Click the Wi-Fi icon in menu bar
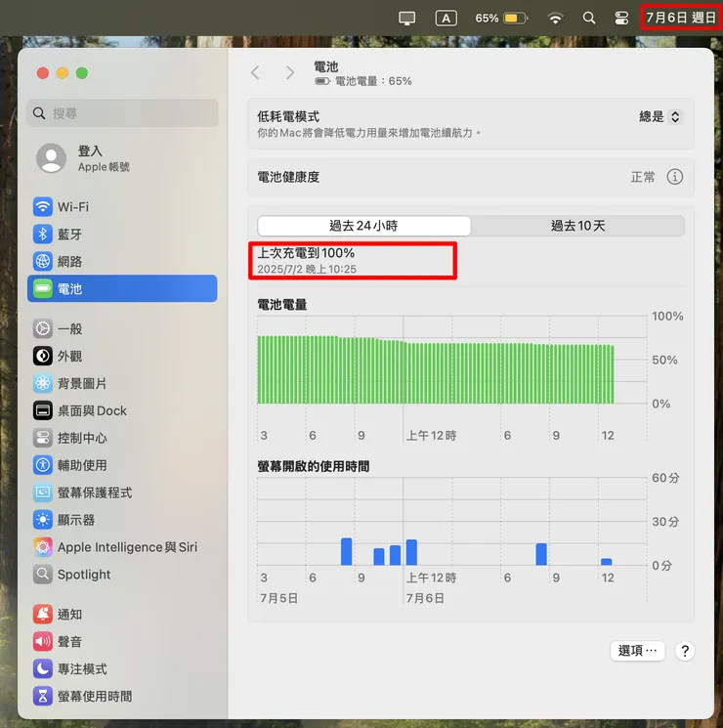Viewport: 723px width, 728px height. click(x=555, y=19)
